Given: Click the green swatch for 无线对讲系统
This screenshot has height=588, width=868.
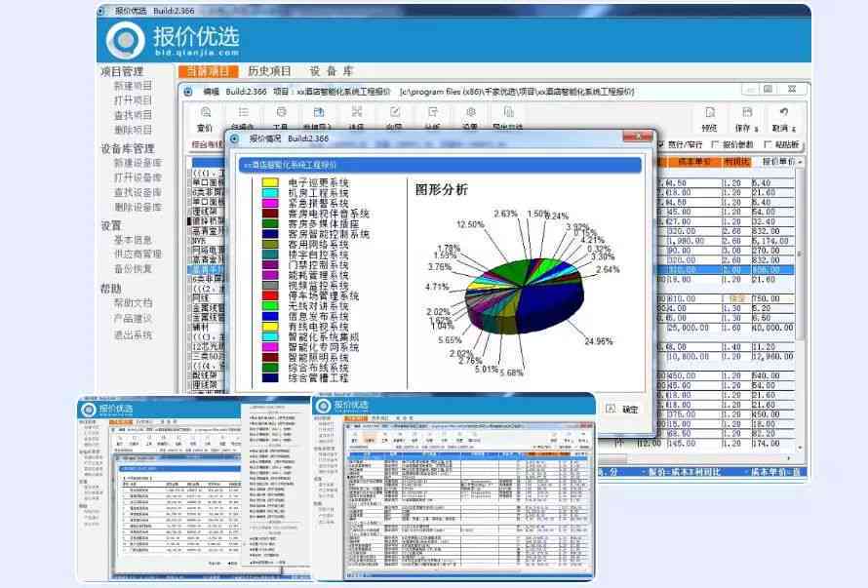Looking at the screenshot, I should [x=270, y=306].
